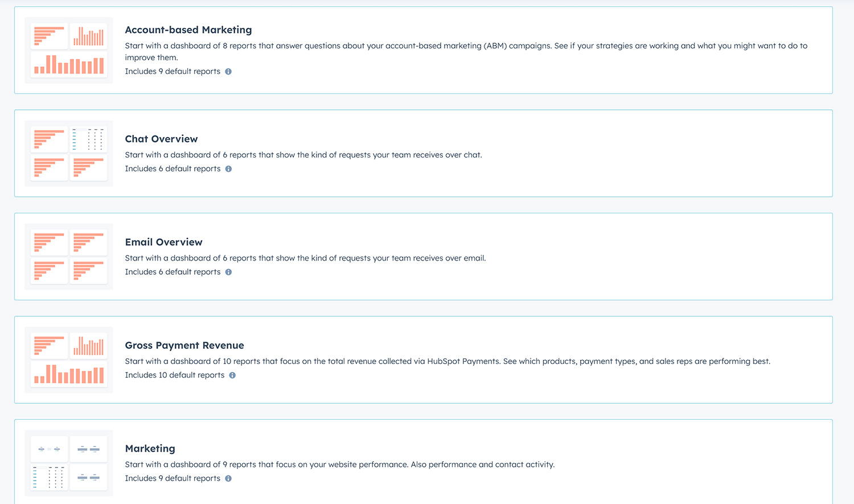
Task: Click the "Includes 10 default reports" text
Action: [174, 375]
